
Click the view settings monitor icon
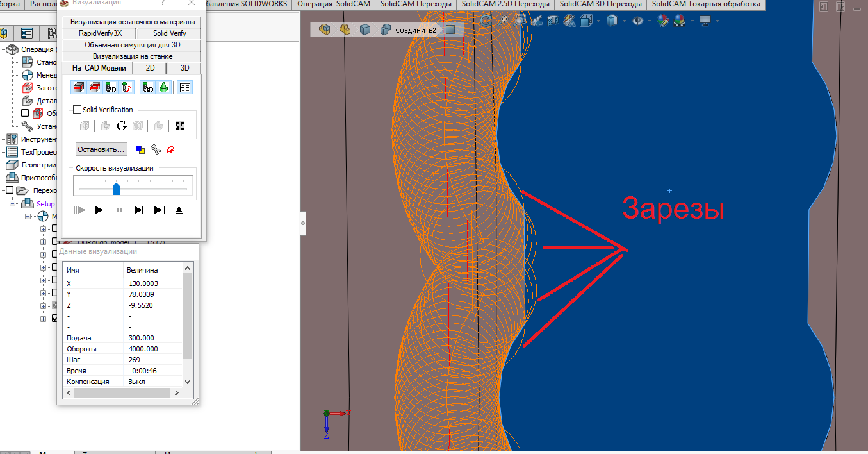click(x=705, y=21)
